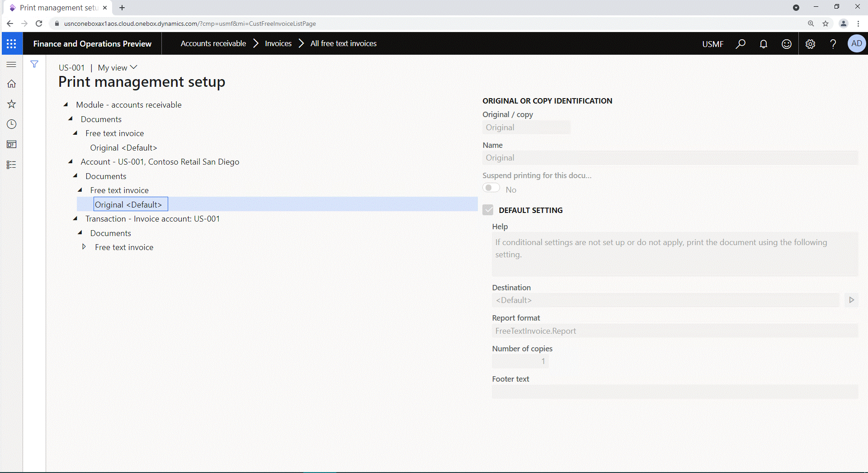Close the Print management setup browser tab

[x=105, y=8]
